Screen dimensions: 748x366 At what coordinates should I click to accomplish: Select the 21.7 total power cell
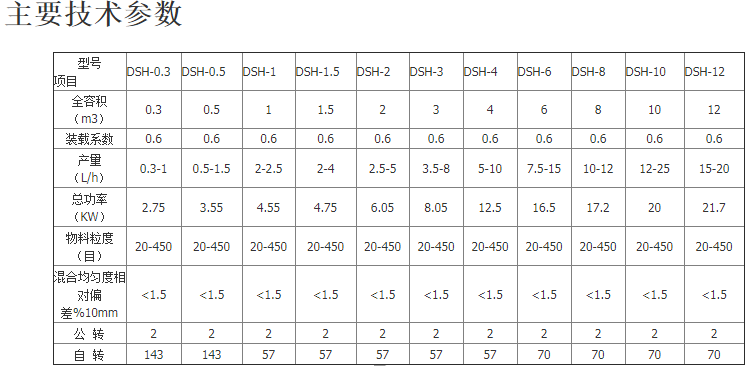(x=714, y=208)
